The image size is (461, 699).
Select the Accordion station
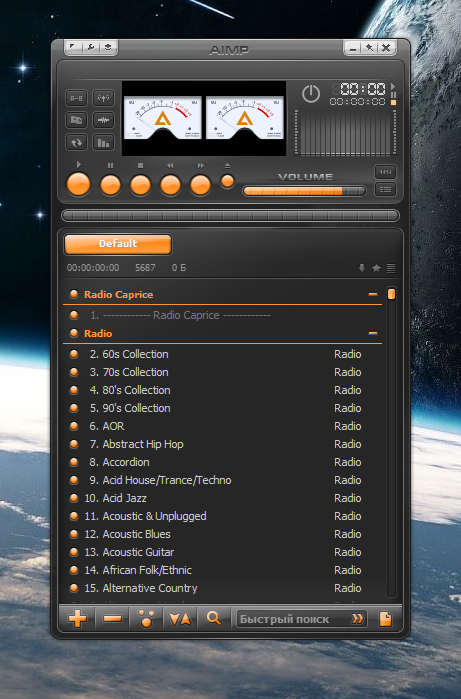click(223, 462)
